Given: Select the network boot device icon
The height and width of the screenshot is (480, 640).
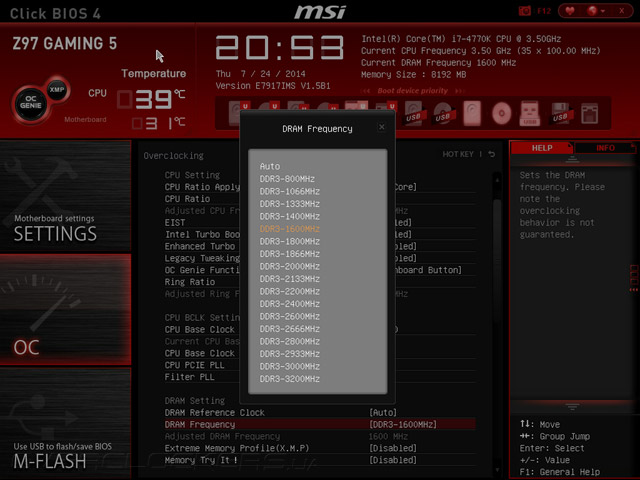Looking at the screenshot, I should (589, 113).
